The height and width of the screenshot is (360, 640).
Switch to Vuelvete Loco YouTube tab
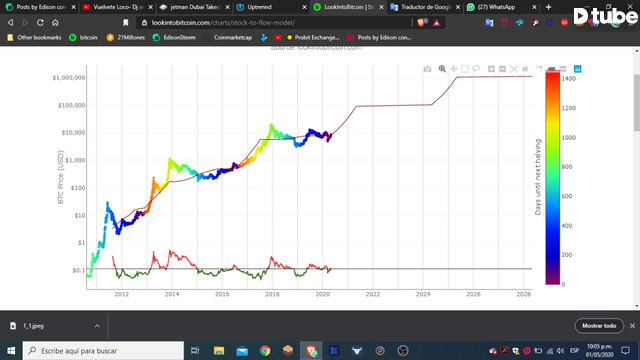click(117, 7)
